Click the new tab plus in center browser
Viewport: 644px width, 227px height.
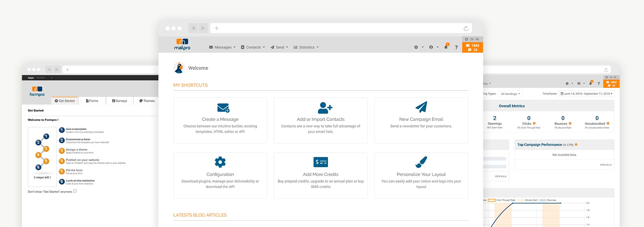(x=217, y=28)
